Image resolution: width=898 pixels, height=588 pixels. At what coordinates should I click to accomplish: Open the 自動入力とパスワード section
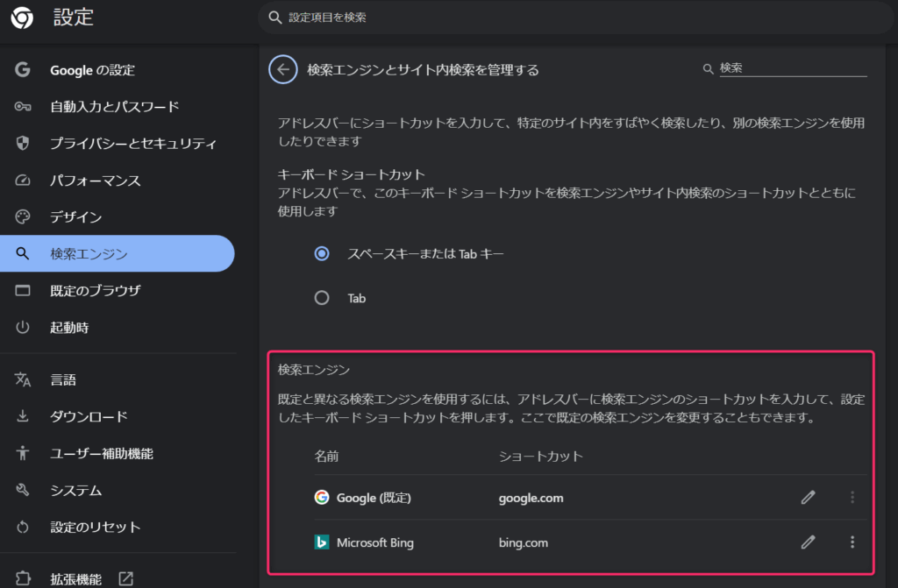pos(114,107)
